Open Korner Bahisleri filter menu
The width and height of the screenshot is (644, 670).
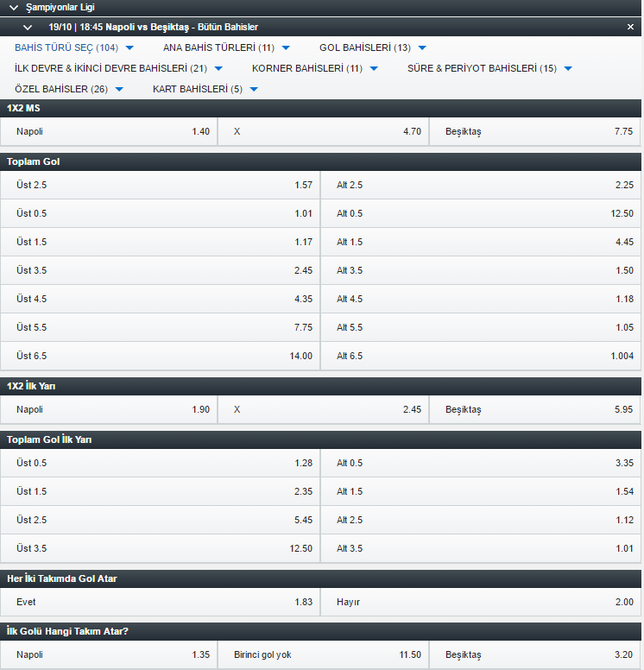(x=315, y=68)
